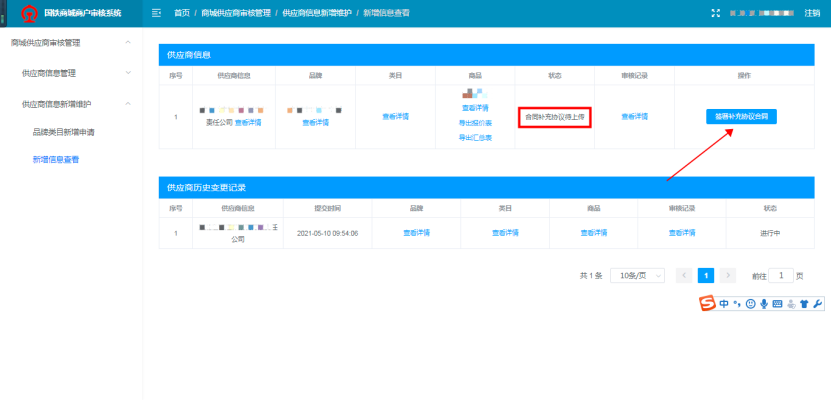Click the Sogou input method S icon
The width and height of the screenshot is (831, 400).
click(x=707, y=304)
